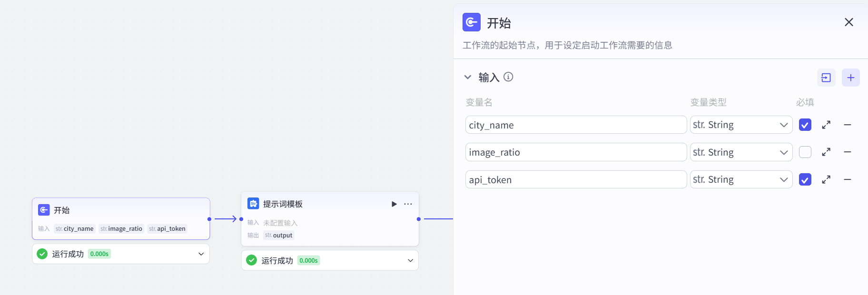Click the 提示词模板 node output port
The width and height of the screenshot is (868, 295).
click(x=419, y=219)
